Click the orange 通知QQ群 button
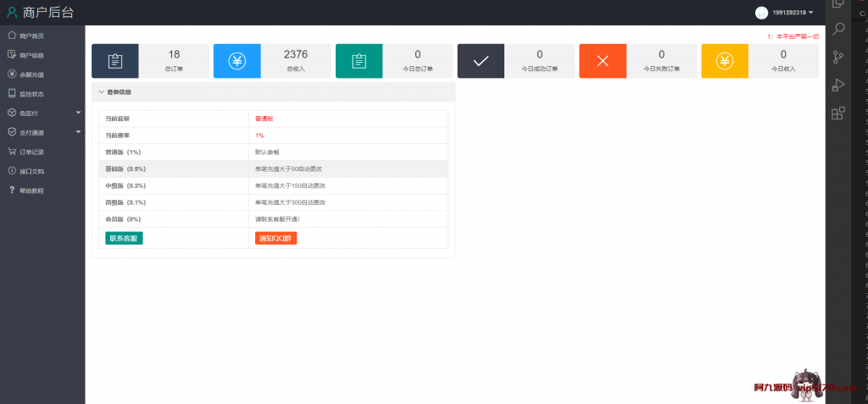 click(275, 238)
